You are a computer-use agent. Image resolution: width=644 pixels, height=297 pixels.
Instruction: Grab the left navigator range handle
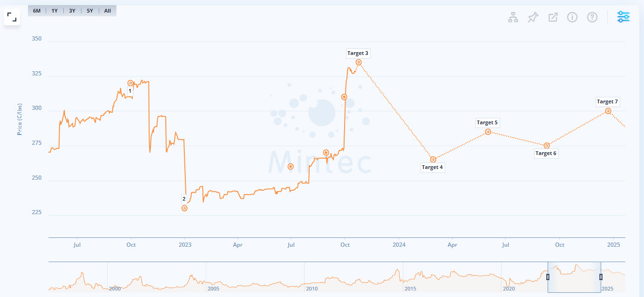click(548, 277)
